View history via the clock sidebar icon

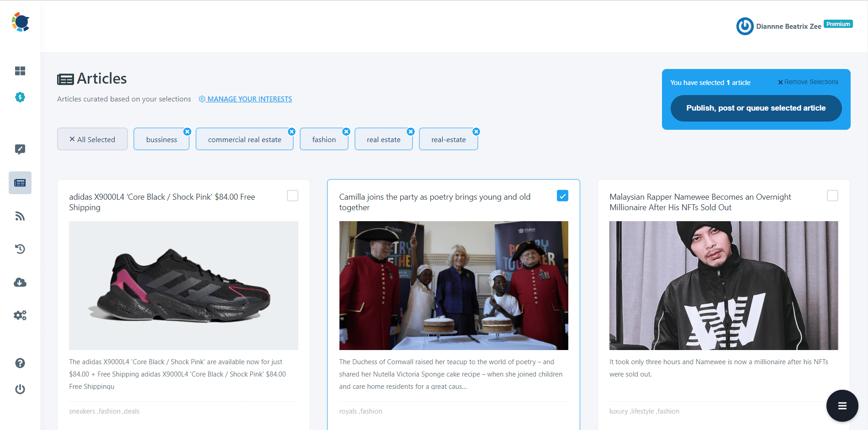[x=20, y=249]
